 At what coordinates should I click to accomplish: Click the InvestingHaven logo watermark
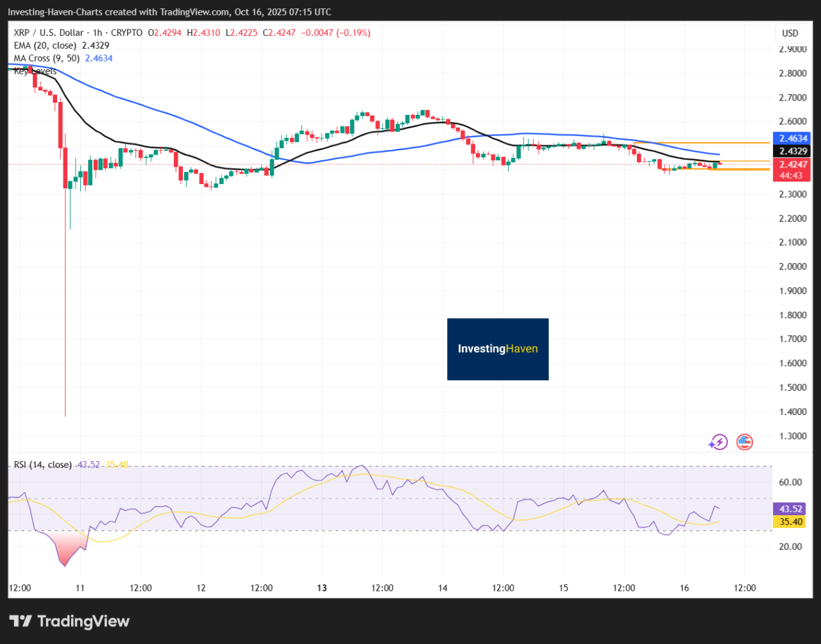[498, 349]
